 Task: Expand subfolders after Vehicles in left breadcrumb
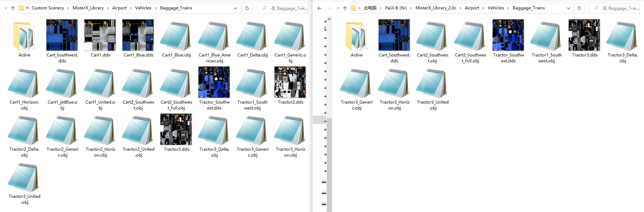(x=156, y=8)
